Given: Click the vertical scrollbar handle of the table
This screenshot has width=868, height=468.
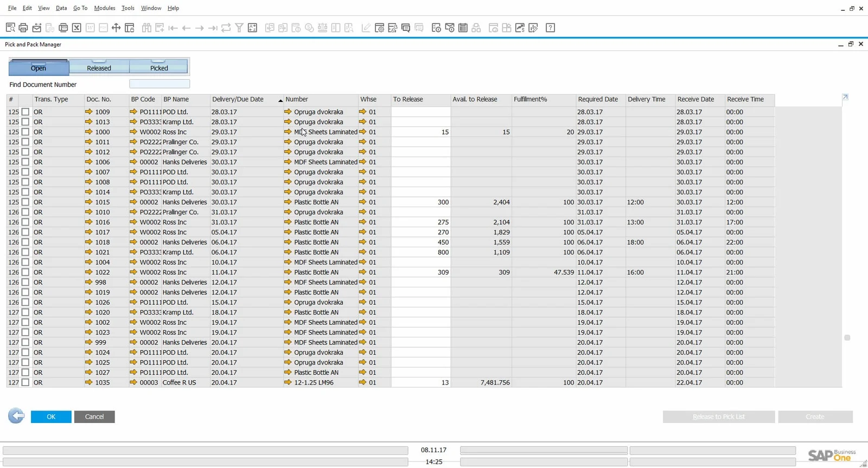Looking at the screenshot, I should pos(847,337).
